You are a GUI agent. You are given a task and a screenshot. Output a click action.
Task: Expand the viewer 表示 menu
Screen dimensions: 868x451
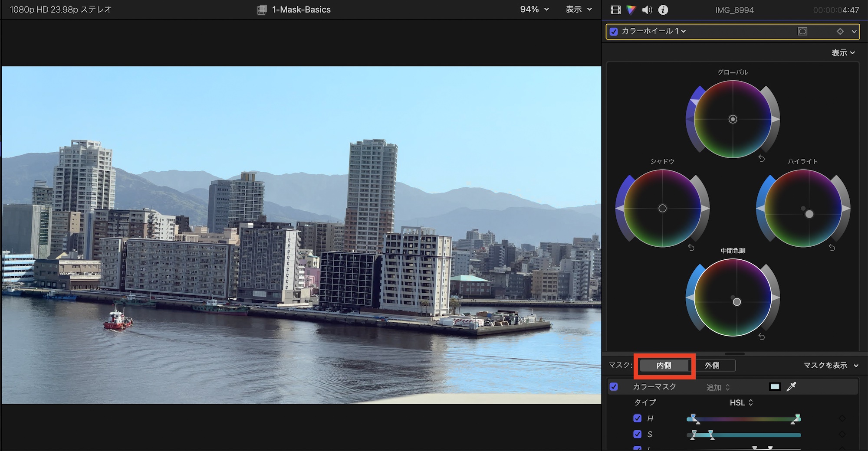(579, 10)
